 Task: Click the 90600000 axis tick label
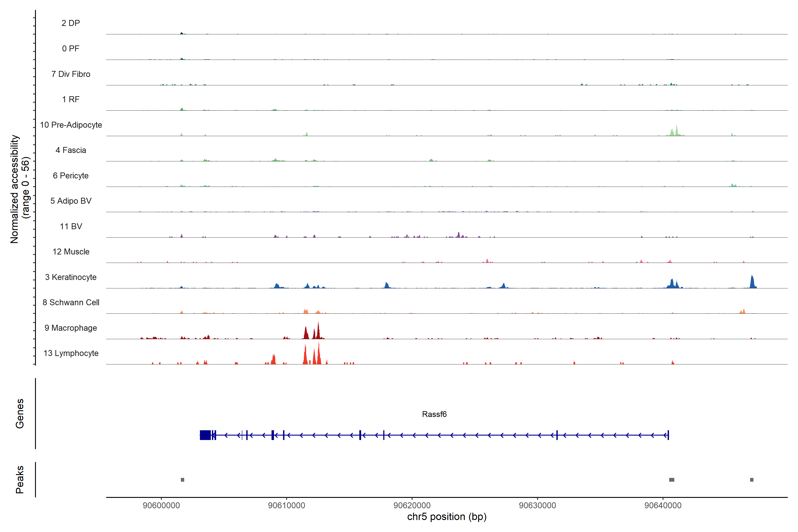[x=161, y=505]
